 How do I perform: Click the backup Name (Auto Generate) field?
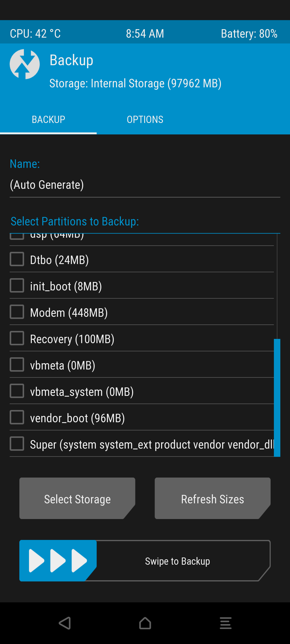[145, 185]
